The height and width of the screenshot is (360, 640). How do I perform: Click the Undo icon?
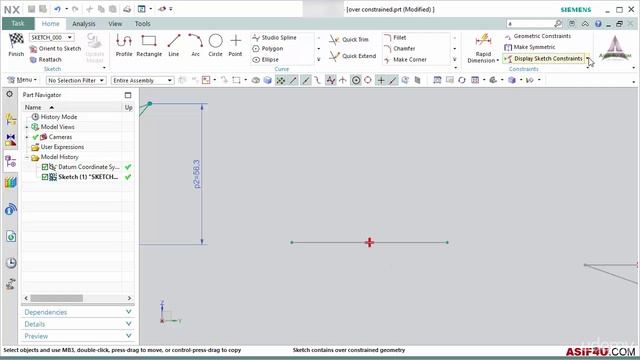coord(57,9)
